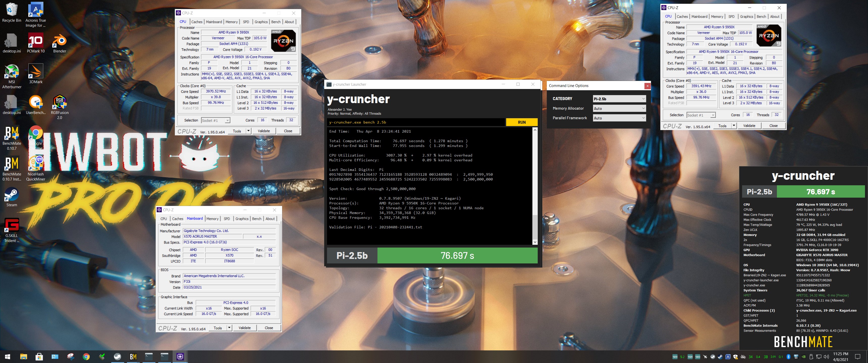Click y-cruncher output scrollbar up arrow

point(535,130)
